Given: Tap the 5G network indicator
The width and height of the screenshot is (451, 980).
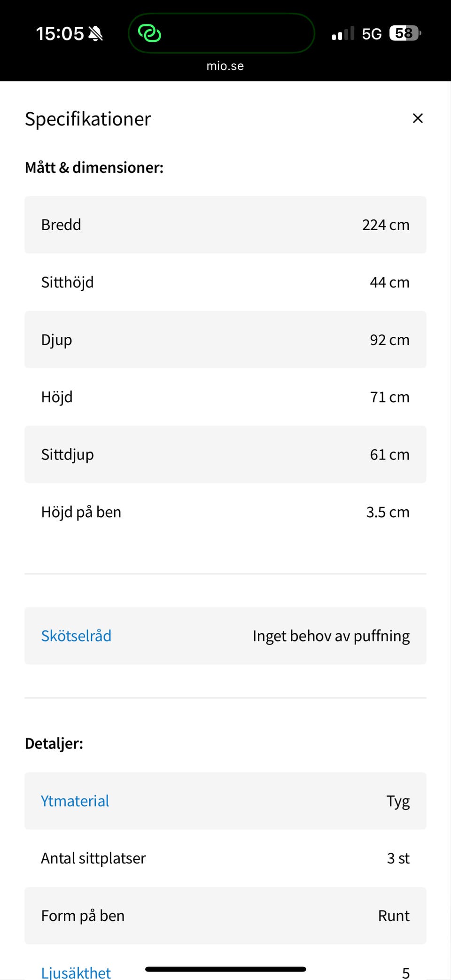Looking at the screenshot, I should (372, 34).
